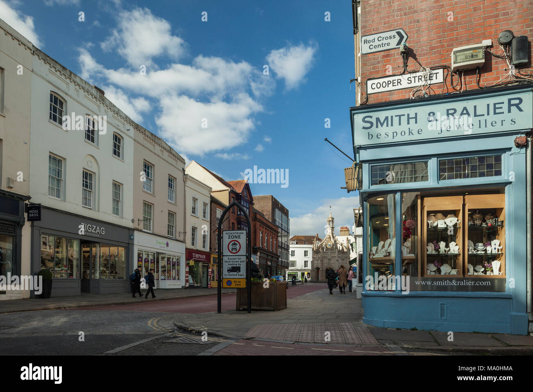Click the lorry loading symbol on the sign
The height and width of the screenshot is (392, 533).
(234, 270)
